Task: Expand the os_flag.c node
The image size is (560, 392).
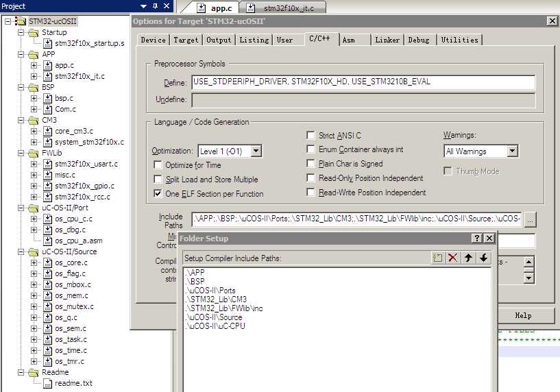Action: (x=34, y=274)
